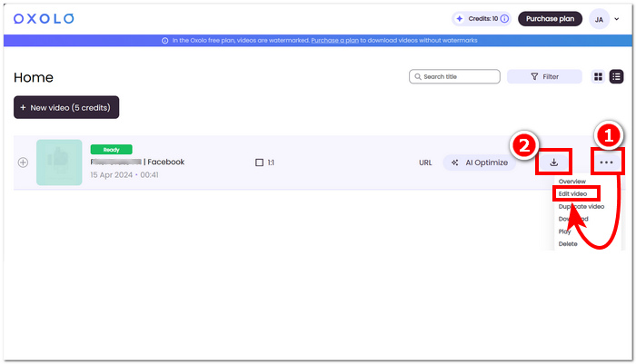Click the New video (5 credits) button

pos(66,107)
